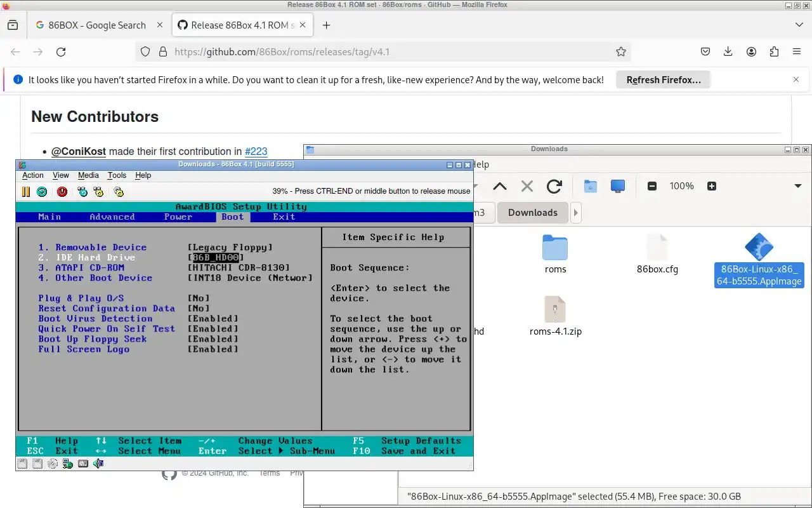812x508 pixels.
Task: Click first floppy drive icon in 86Box status bar
Action: point(22,464)
